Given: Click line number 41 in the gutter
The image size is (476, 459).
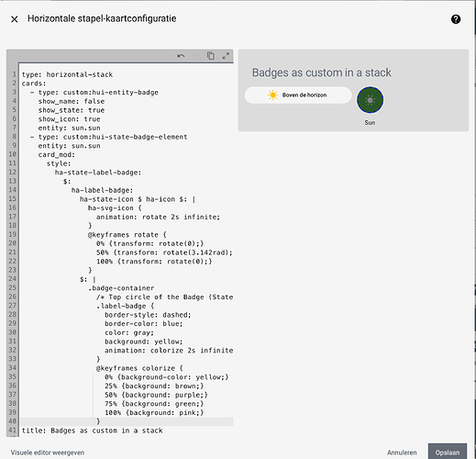Looking at the screenshot, I should (12, 430).
